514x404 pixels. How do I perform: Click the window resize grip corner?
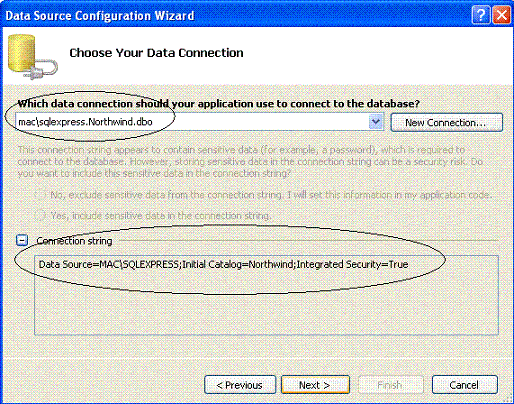[x=508, y=398]
